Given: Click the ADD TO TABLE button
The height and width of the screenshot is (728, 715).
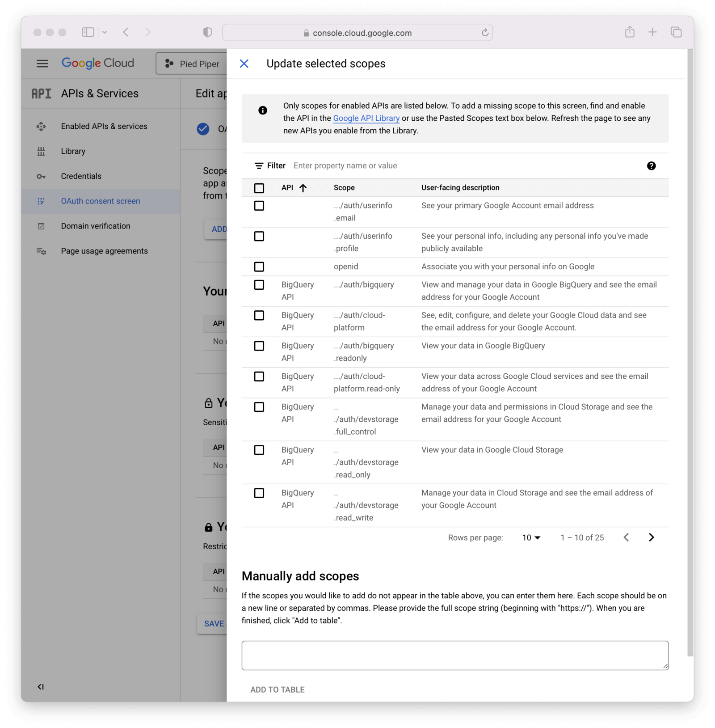Looking at the screenshot, I should (x=278, y=690).
